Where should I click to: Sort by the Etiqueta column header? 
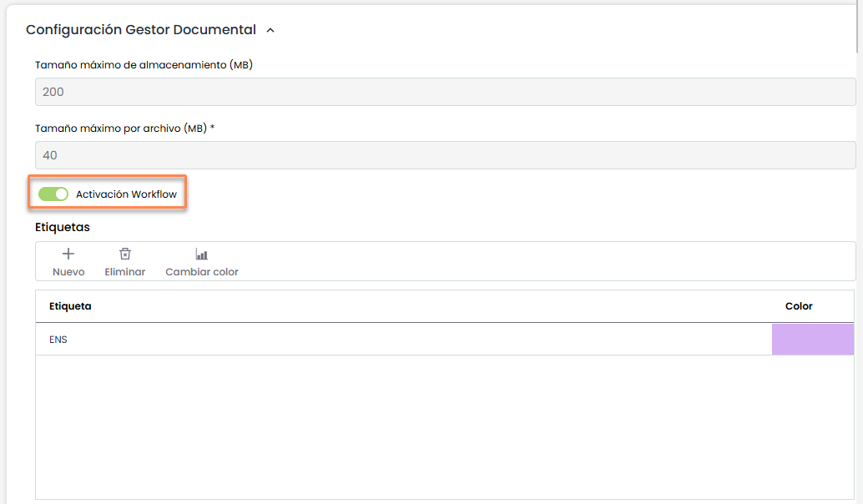[71, 306]
